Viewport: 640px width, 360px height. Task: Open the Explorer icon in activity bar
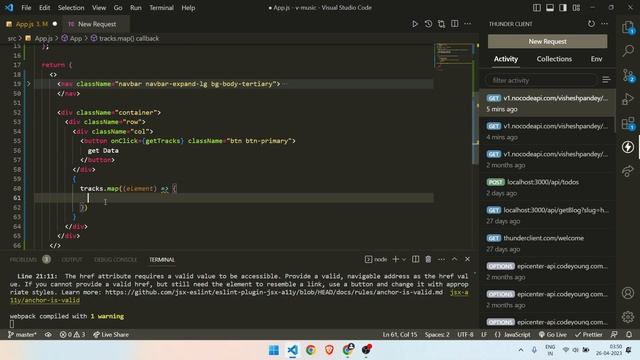[x=628, y=28]
